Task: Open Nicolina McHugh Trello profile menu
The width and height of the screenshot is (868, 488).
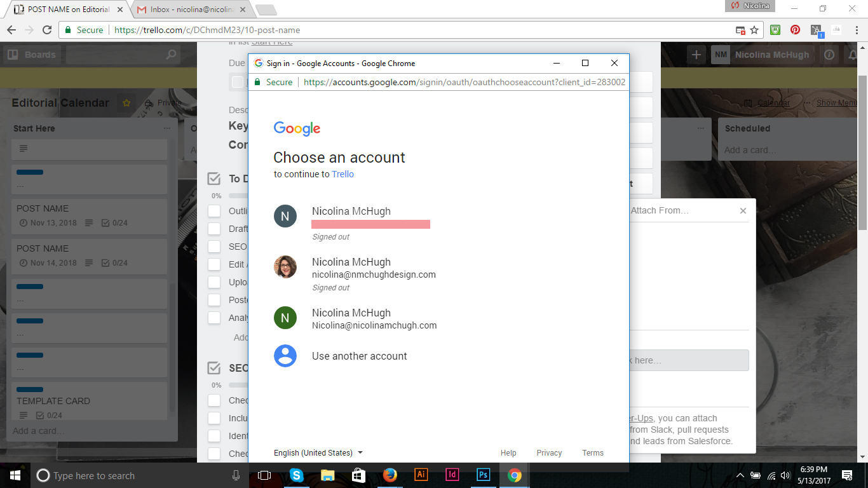Action: 762,55
